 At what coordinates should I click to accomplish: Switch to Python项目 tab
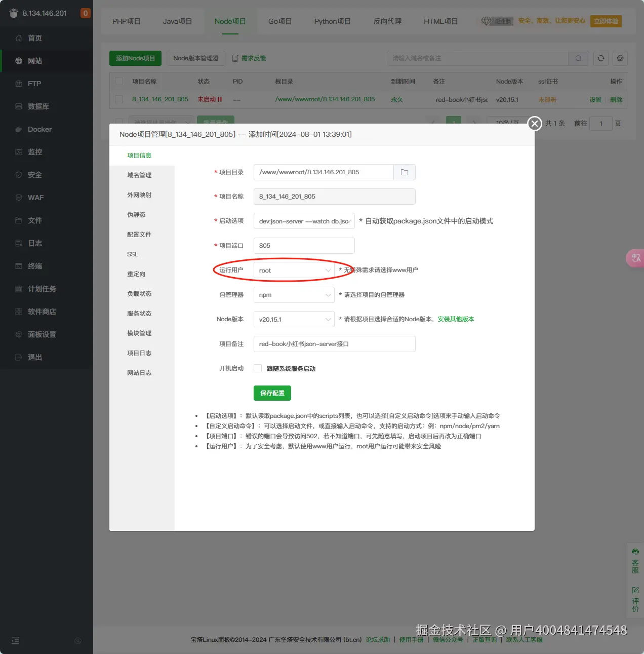[333, 21]
